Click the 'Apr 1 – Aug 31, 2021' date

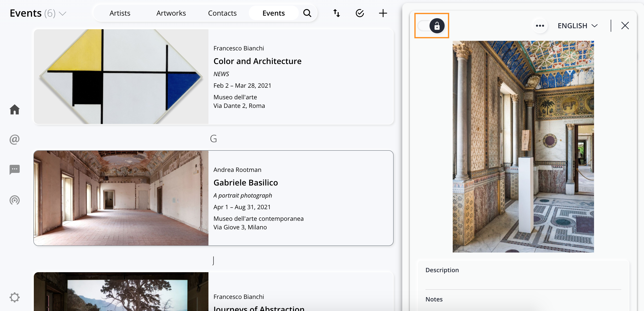242,207
